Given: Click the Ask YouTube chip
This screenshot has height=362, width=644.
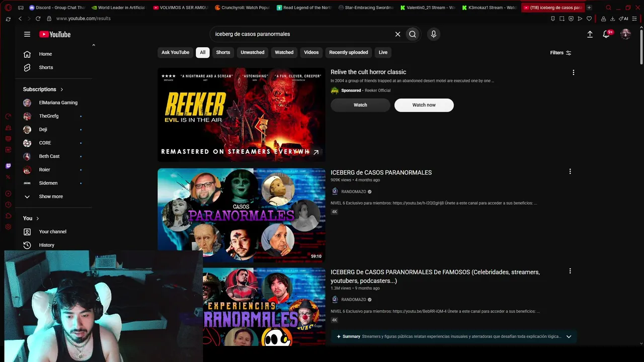Looking at the screenshot, I should coord(175,52).
